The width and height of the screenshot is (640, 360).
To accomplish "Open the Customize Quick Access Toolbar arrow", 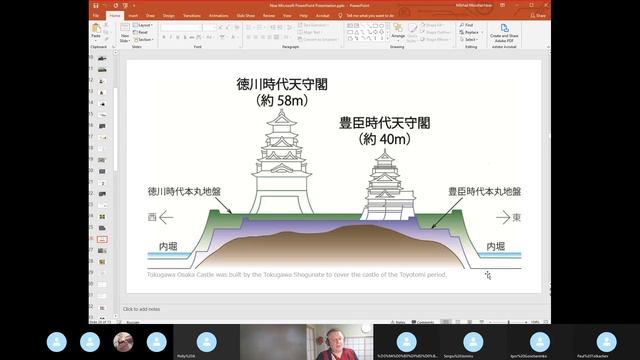I will 134,6.
